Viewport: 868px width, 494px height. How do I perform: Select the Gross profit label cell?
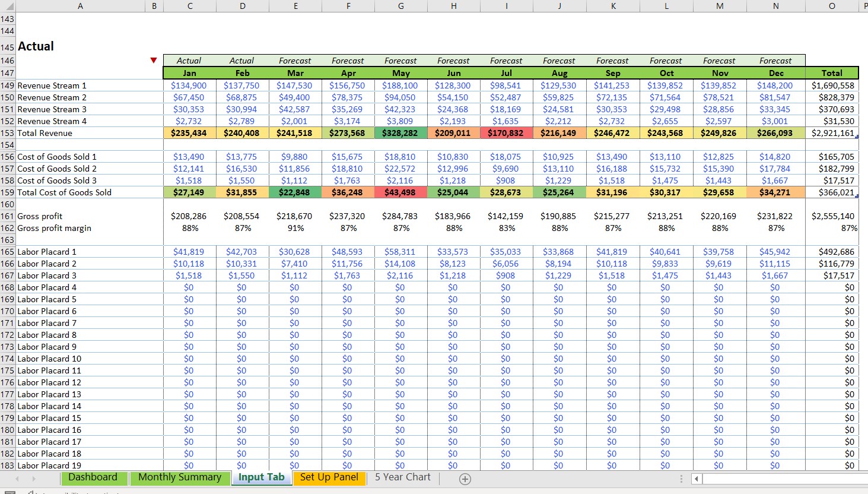[40, 216]
